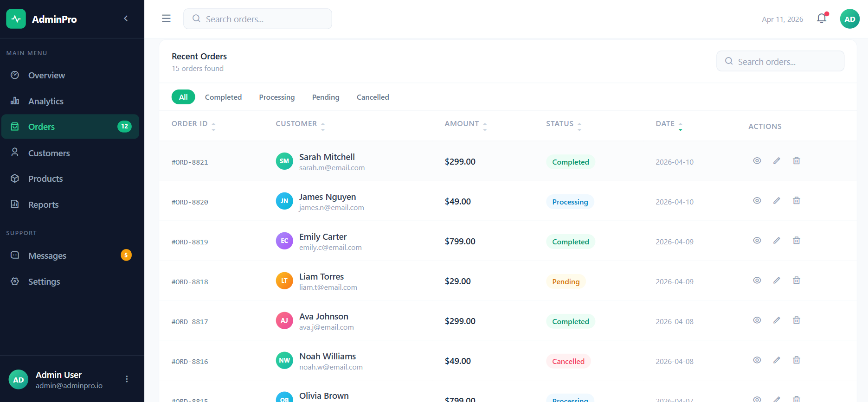
Task: Click the AdminPro logo icon
Action: [16, 19]
